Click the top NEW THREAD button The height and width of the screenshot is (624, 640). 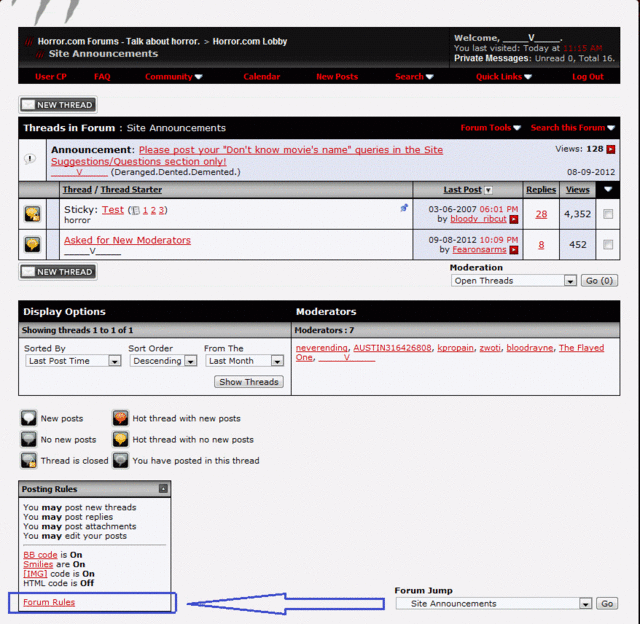[x=58, y=105]
